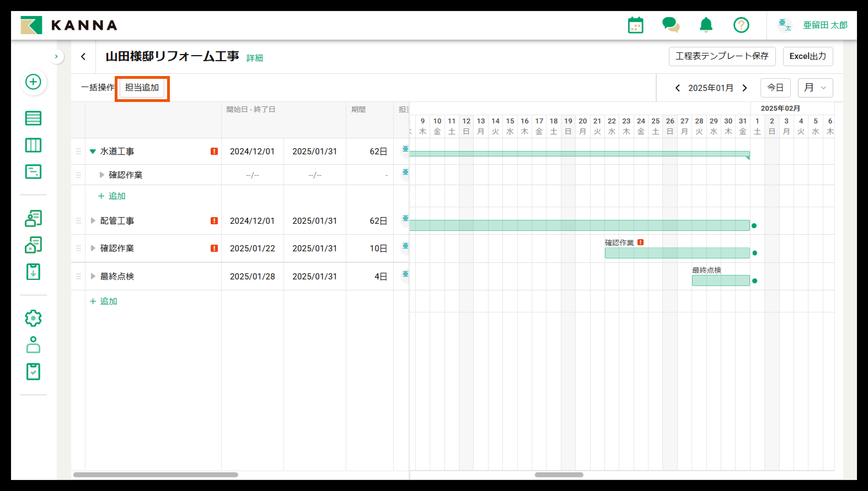Open the board columns sidebar icon
This screenshot has height=491, width=868.
click(x=33, y=145)
